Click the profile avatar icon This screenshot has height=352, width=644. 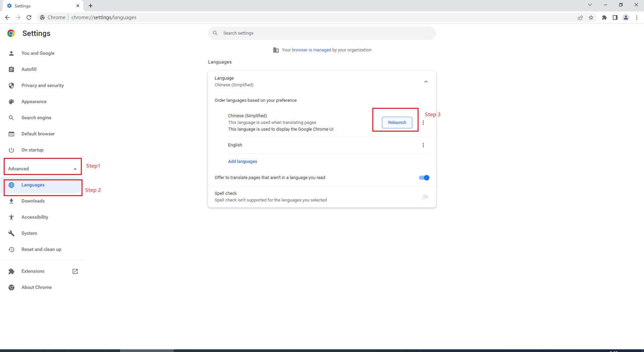coord(626,17)
